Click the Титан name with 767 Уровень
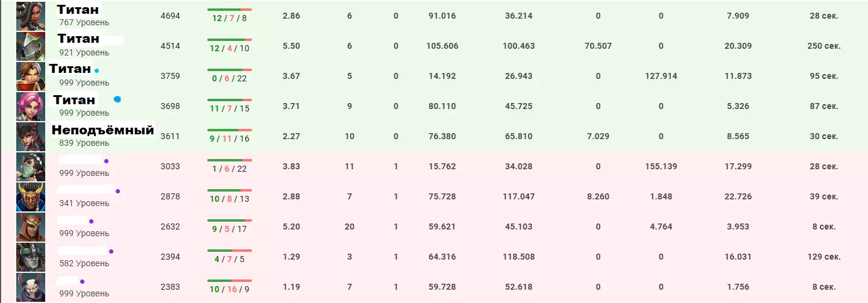The height and width of the screenshot is (303, 868). coord(78,10)
